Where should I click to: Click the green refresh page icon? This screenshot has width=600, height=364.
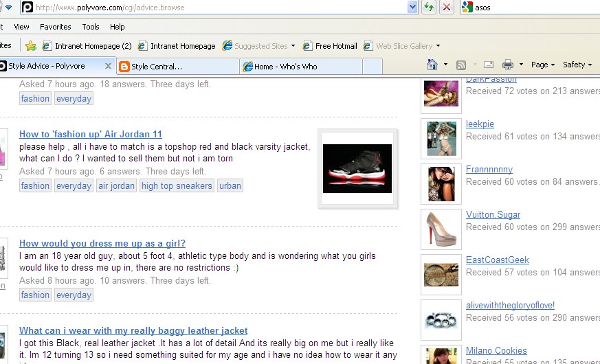point(429,7)
